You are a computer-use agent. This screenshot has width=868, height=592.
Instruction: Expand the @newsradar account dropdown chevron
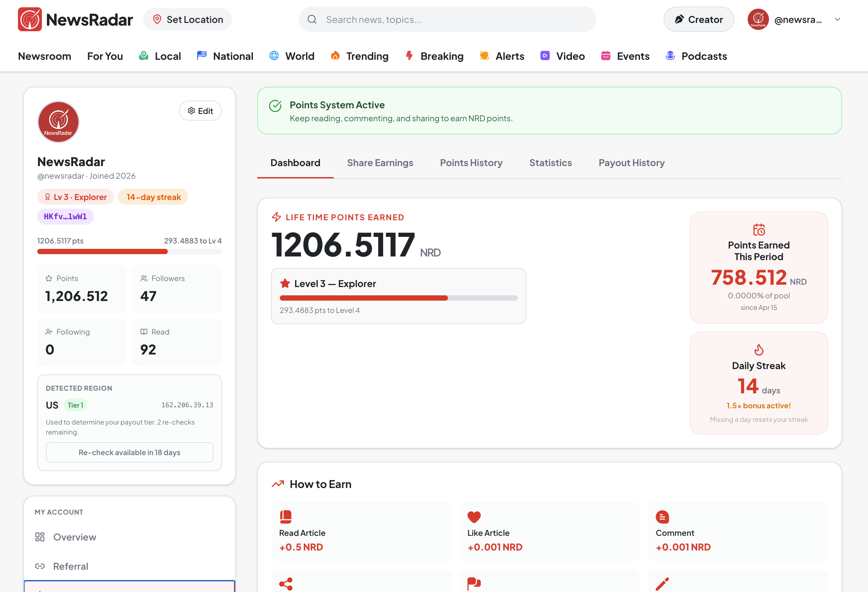tap(837, 19)
